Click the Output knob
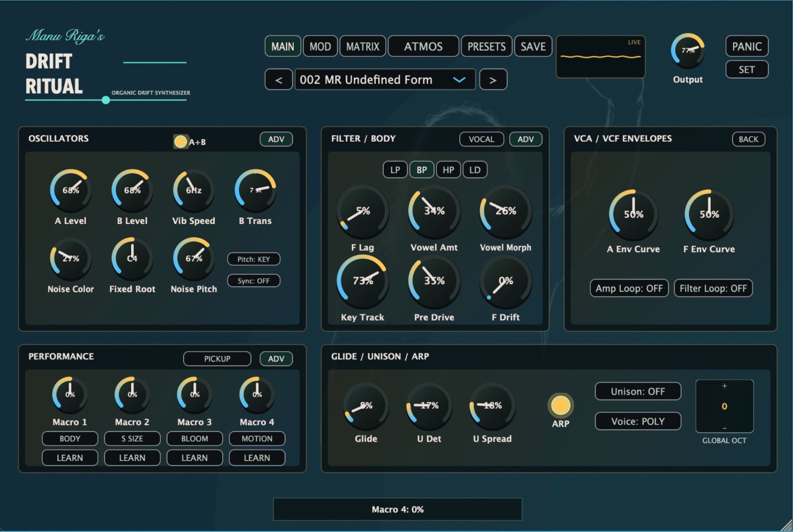 point(688,51)
